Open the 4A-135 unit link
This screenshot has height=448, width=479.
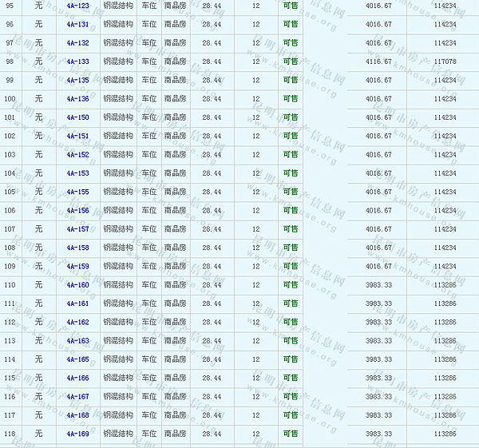coord(77,81)
